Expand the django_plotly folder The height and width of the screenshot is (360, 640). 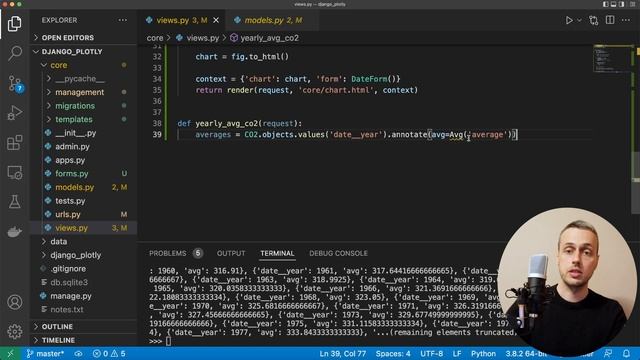coord(84,255)
